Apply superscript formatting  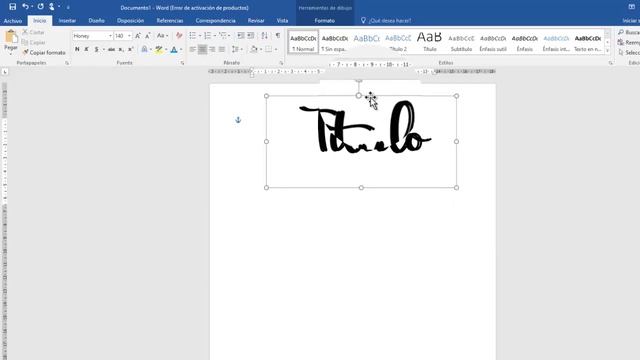[131, 49]
